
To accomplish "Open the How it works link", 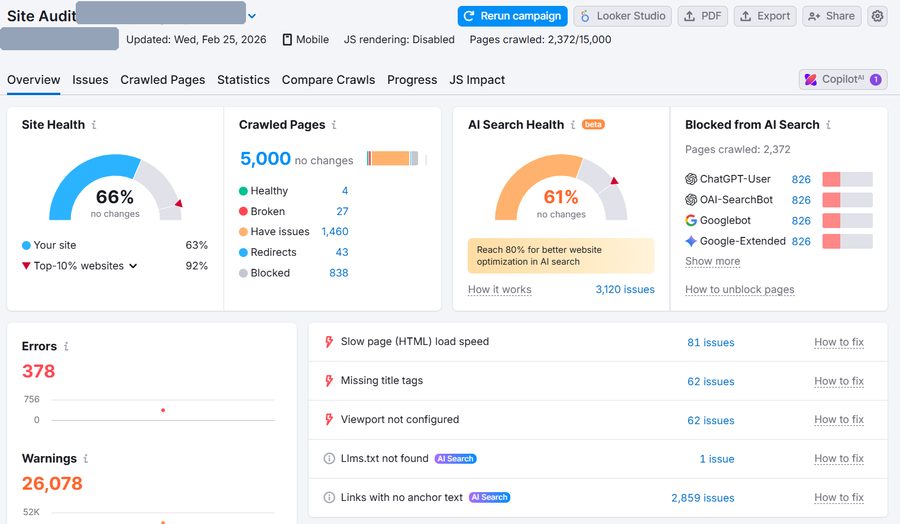I will tap(499, 289).
